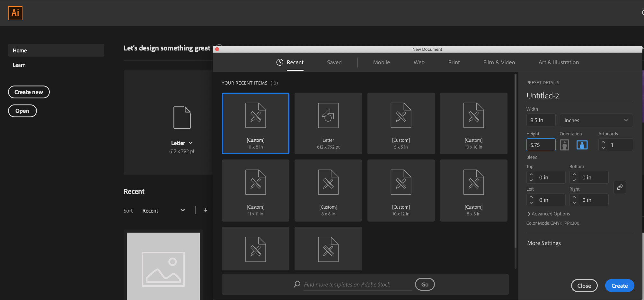Switch to the Recent tab

click(x=295, y=62)
